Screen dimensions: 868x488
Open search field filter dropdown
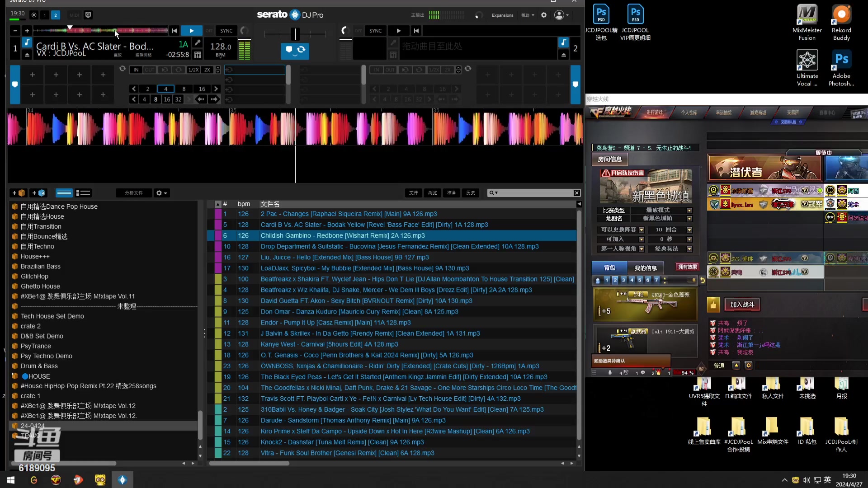[494, 193]
